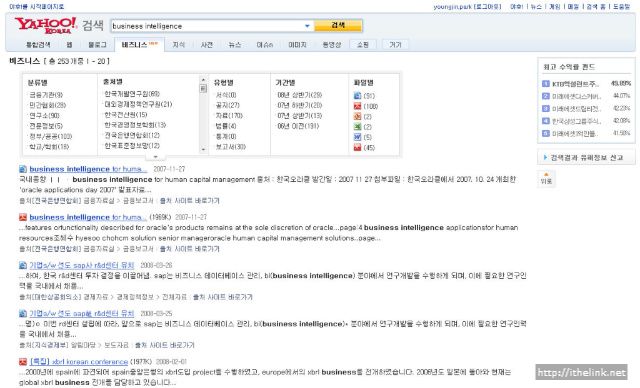
Task: Open the 1969K business intelligence PDF link
Action: [88, 217]
